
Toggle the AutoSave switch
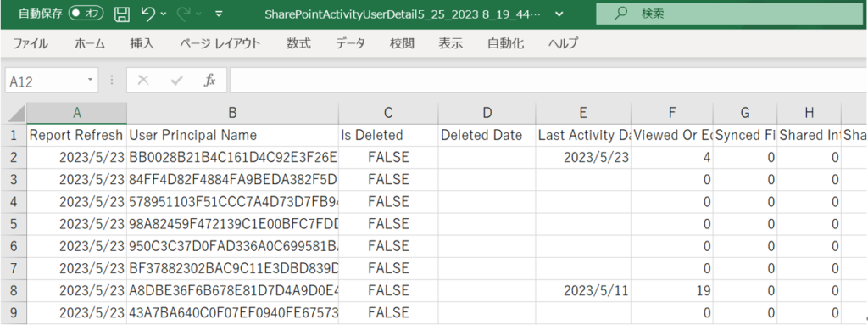pyautogui.click(x=86, y=14)
